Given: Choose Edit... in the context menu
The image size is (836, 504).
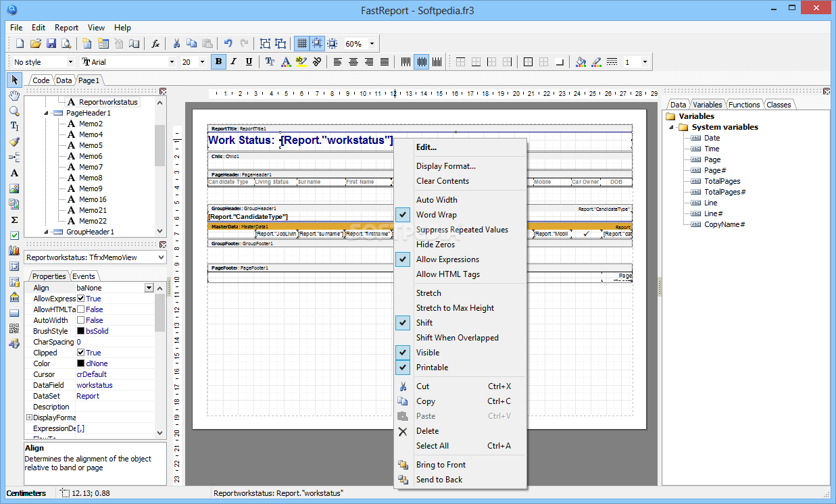Looking at the screenshot, I should (x=460, y=147).
